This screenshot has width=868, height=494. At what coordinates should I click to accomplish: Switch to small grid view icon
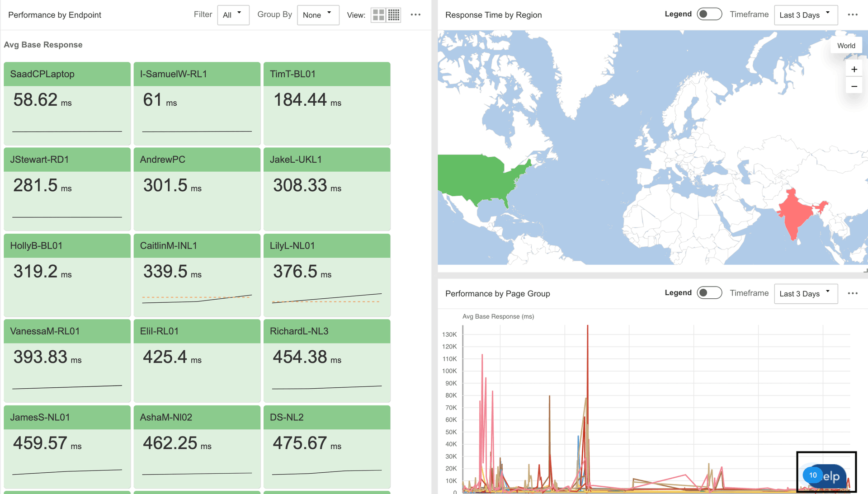(x=394, y=15)
